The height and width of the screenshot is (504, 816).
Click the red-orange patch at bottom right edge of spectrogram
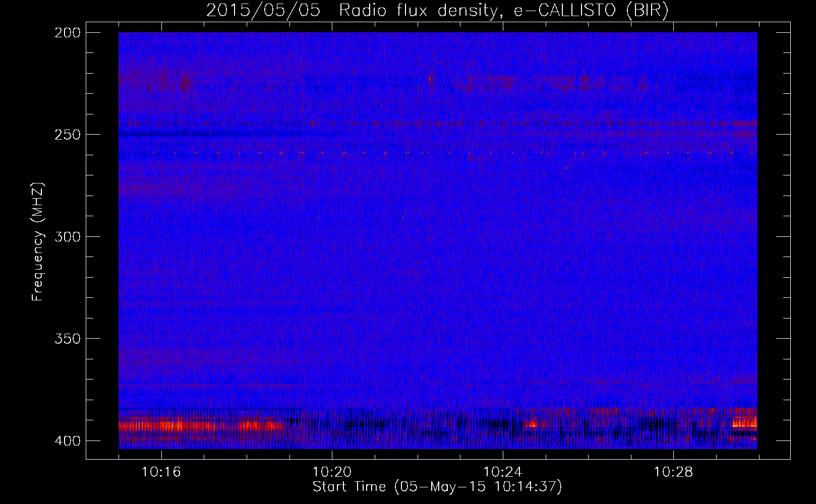click(745, 422)
